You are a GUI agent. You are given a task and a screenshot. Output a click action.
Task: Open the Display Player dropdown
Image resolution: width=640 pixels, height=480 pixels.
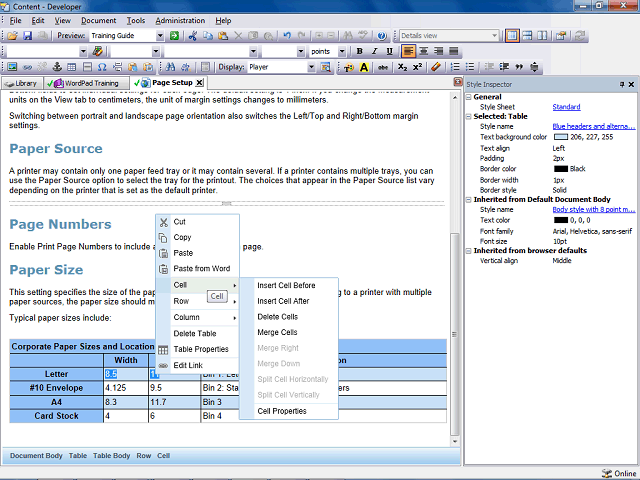[311, 67]
